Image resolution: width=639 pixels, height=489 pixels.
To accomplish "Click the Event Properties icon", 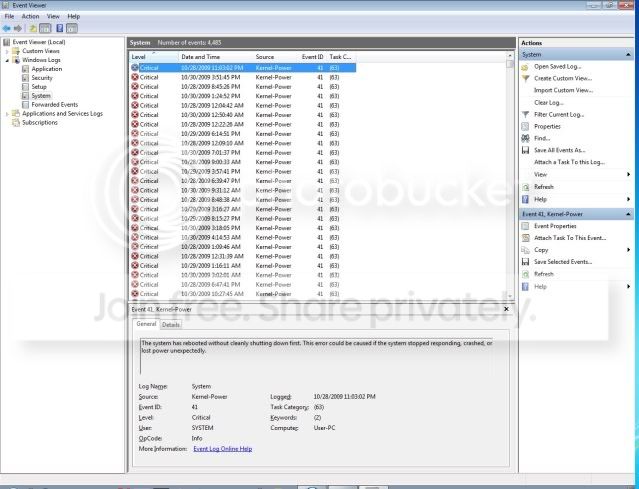I will [525, 226].
